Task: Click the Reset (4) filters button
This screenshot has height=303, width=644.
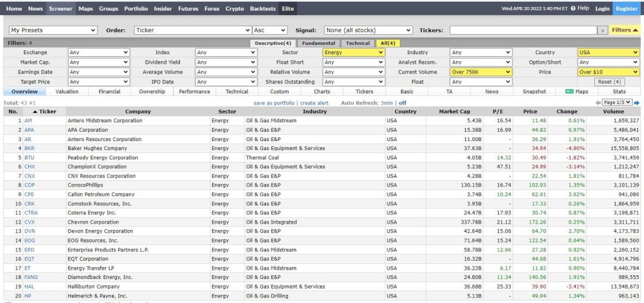Action: (x=609, y=82)
